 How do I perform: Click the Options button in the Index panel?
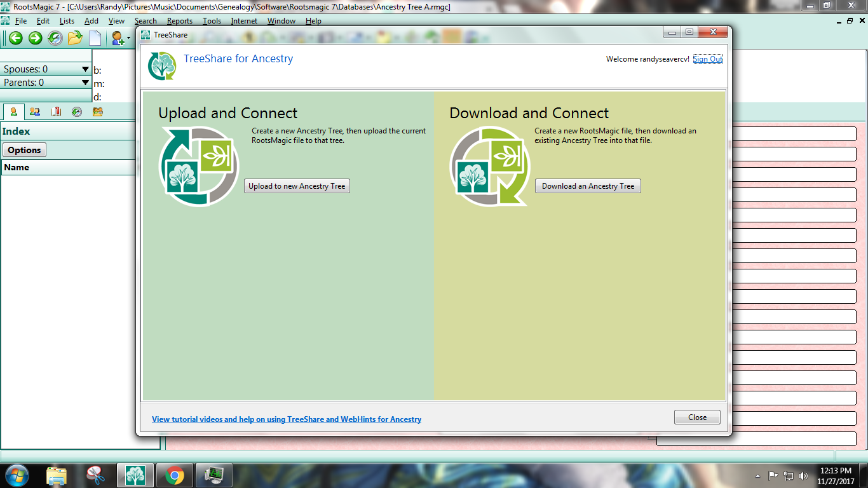pos(25,150)
